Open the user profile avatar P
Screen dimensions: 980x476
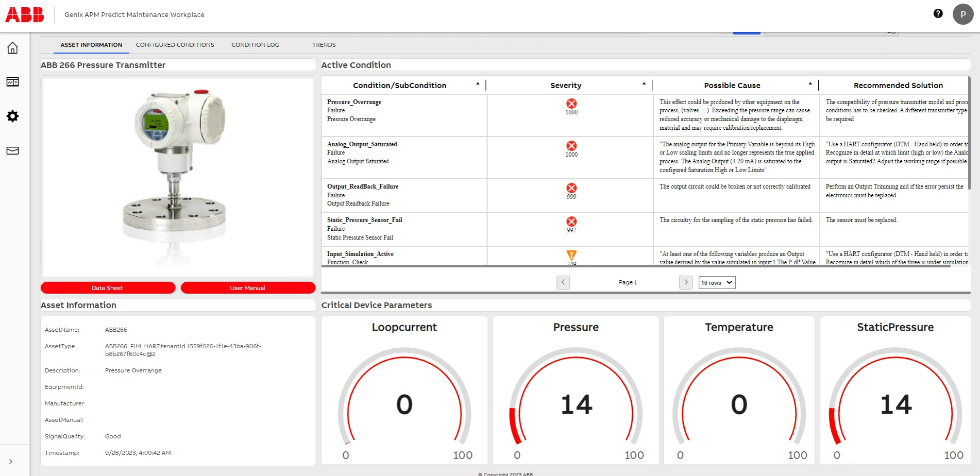tap(962, 14)
